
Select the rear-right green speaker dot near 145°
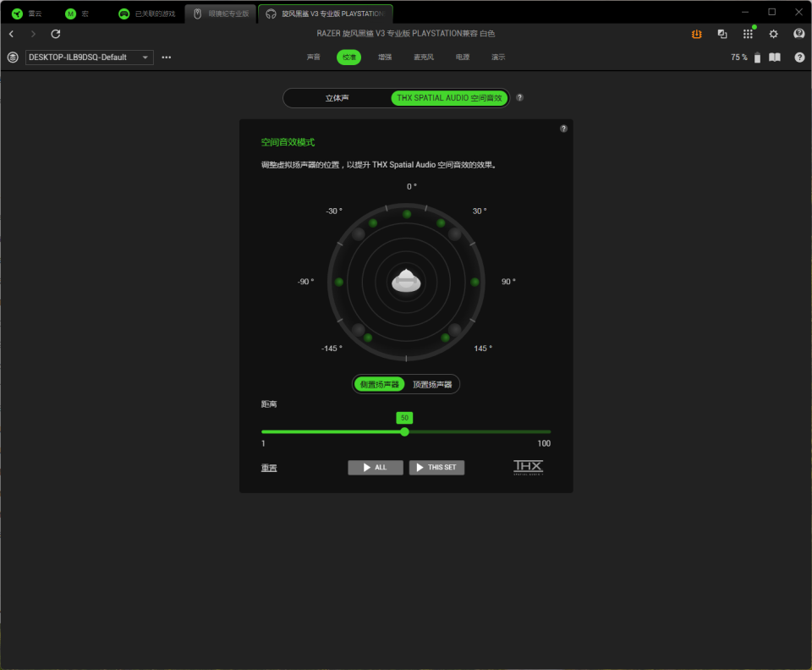point(445,338)
